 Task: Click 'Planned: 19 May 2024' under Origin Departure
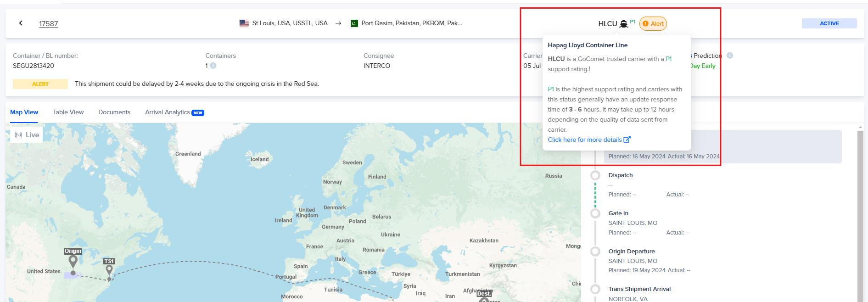point(637,270)
